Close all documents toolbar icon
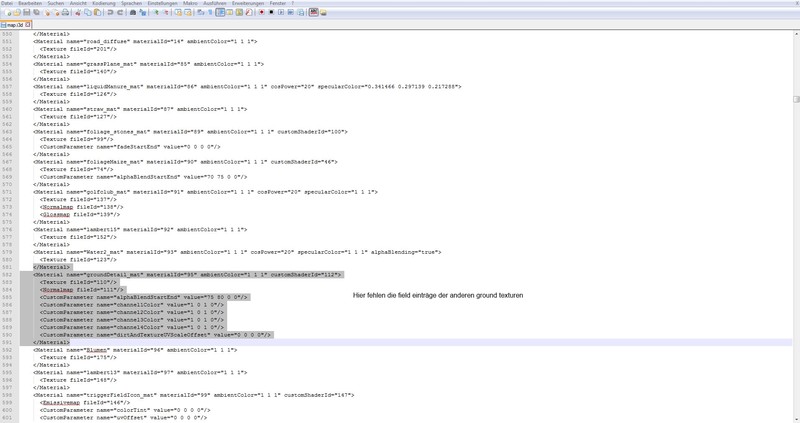 (56, 12)
